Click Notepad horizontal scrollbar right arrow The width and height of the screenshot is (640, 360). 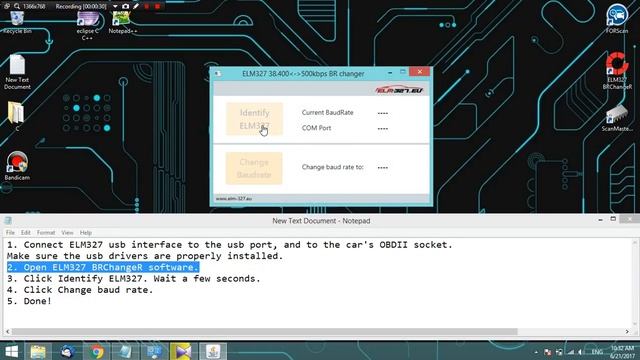point(627,331)
